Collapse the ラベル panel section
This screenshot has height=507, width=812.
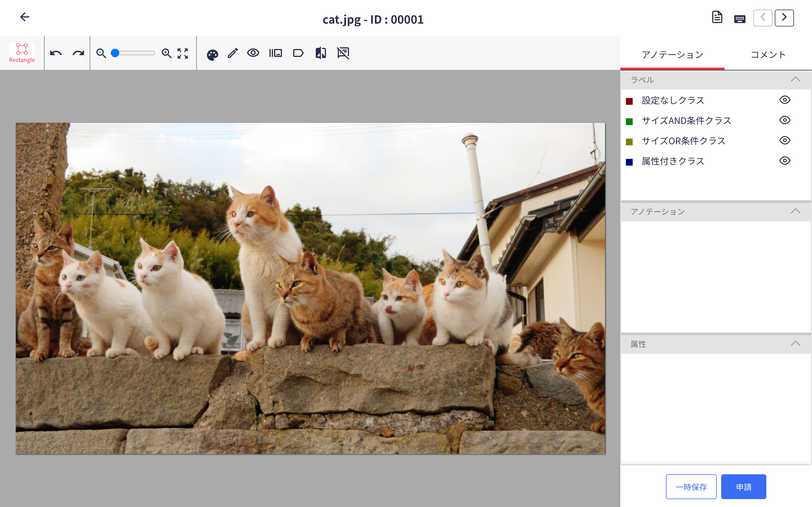795,79
